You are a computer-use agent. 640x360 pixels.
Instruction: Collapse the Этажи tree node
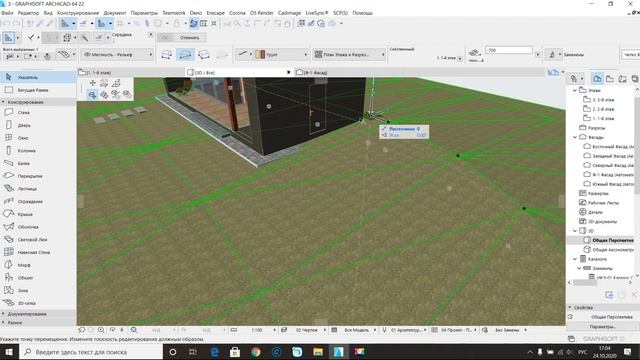pyautogui.click(x=575, y=90)
